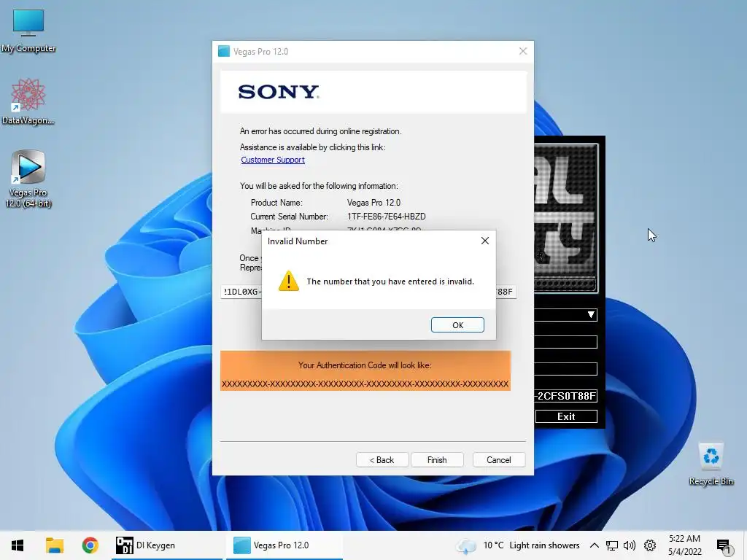The height and width of the screenshot is (560, 747).
Task: Click the Vegas Pro title bar icon
Action: pyautogui.click(x=224, y=52)
